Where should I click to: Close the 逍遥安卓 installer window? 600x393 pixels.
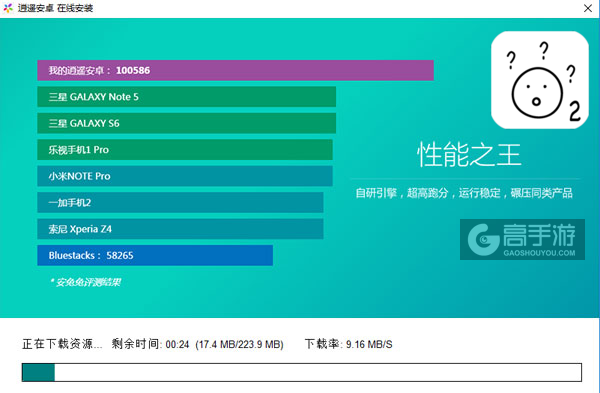point(588,8)
